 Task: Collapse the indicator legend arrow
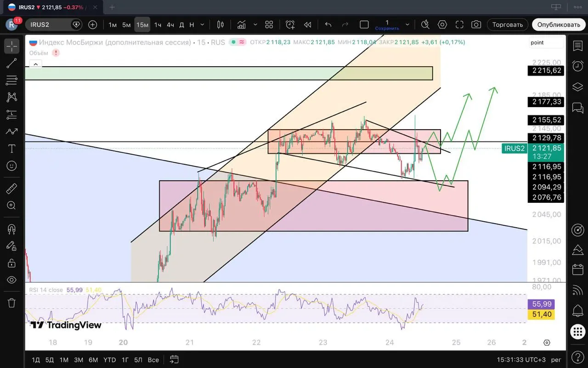tap(36, 64)
